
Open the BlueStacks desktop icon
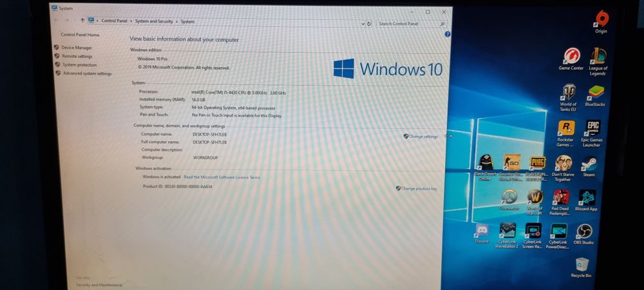click(x=595, y=96)
